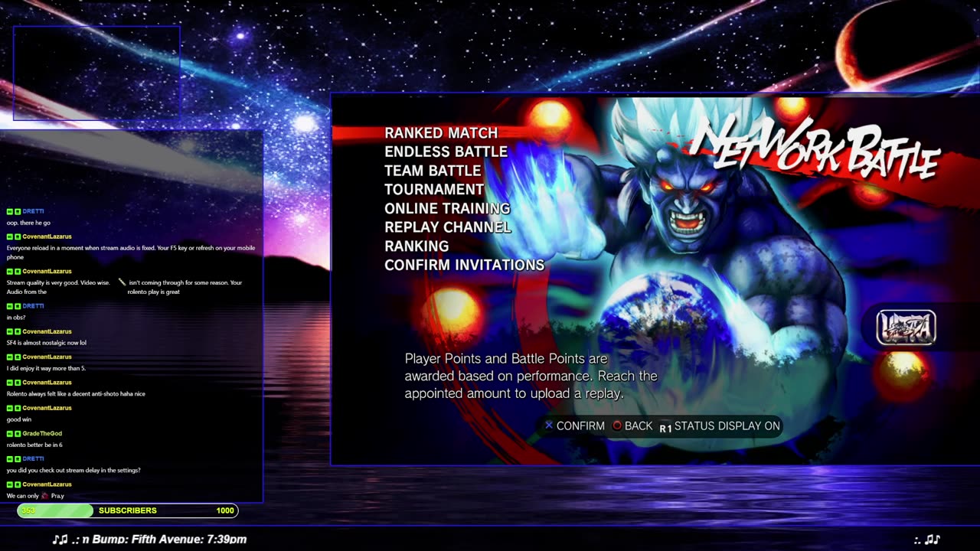Enter ONLINE TRAINING mode
The height and width of the screenshot is (551, 980).
point(447,208)
